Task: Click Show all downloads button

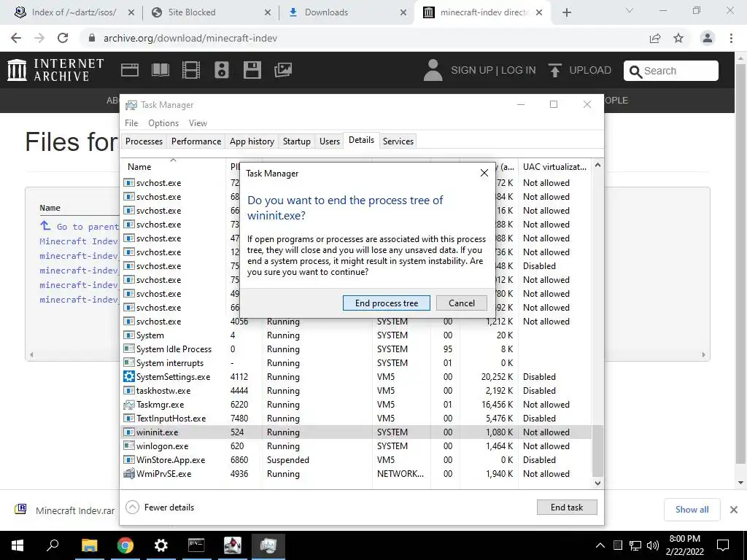Action: 692,510
